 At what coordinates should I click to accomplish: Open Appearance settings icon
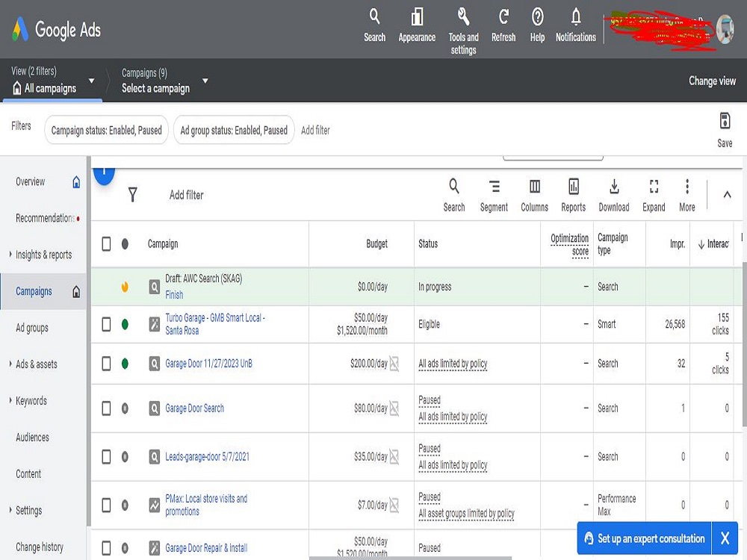click(x=417, y=16)
